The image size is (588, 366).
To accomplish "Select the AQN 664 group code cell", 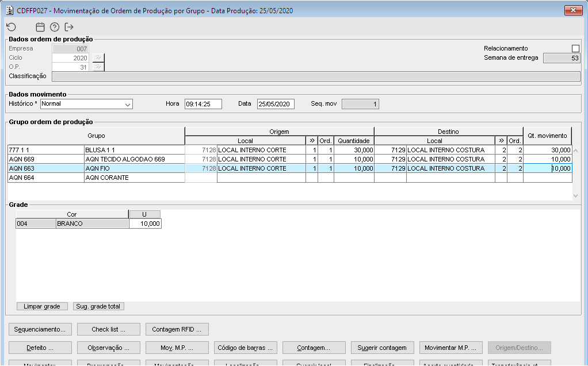I will (x=46, y=178).
